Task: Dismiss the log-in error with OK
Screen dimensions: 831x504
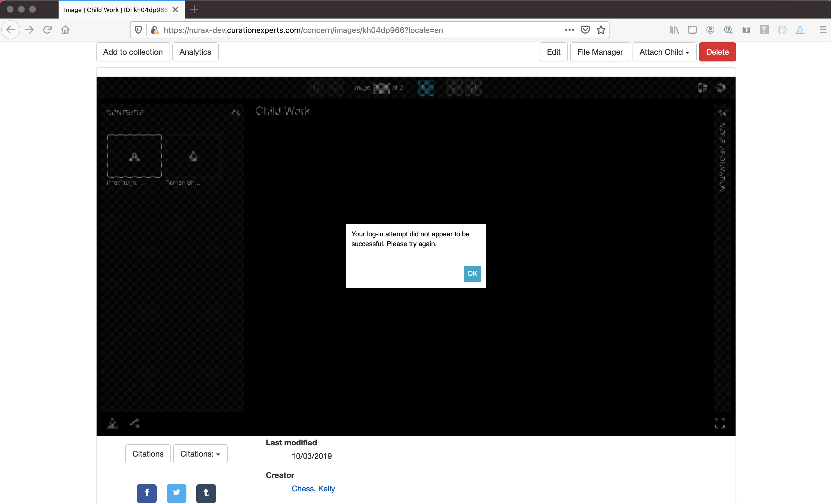Action: point(472,273)
